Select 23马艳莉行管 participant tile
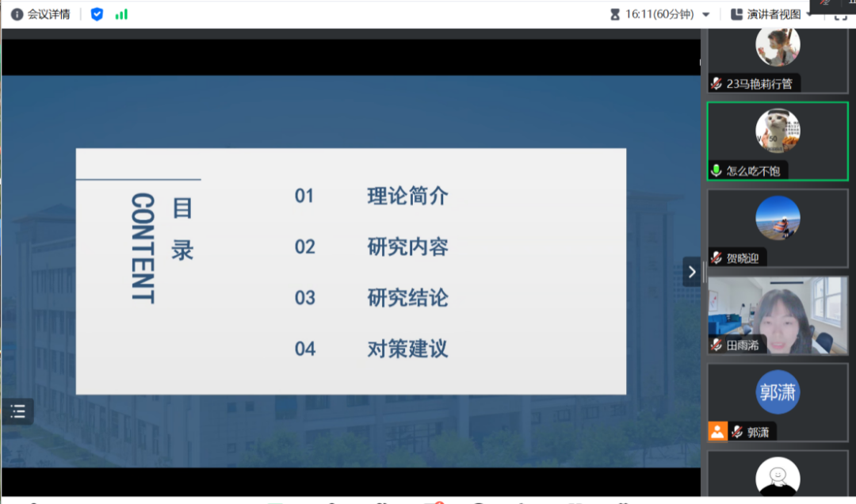The height and width of the screenshot is (504, 856). pos(777,61)
